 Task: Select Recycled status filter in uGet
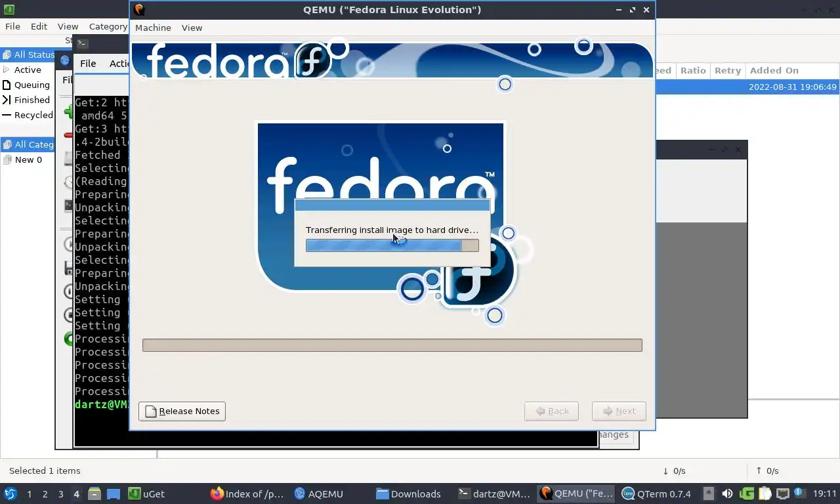28,115
